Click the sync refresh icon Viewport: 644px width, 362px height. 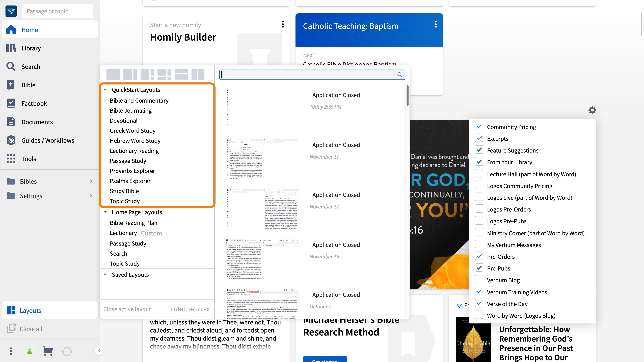coord(67,351)
